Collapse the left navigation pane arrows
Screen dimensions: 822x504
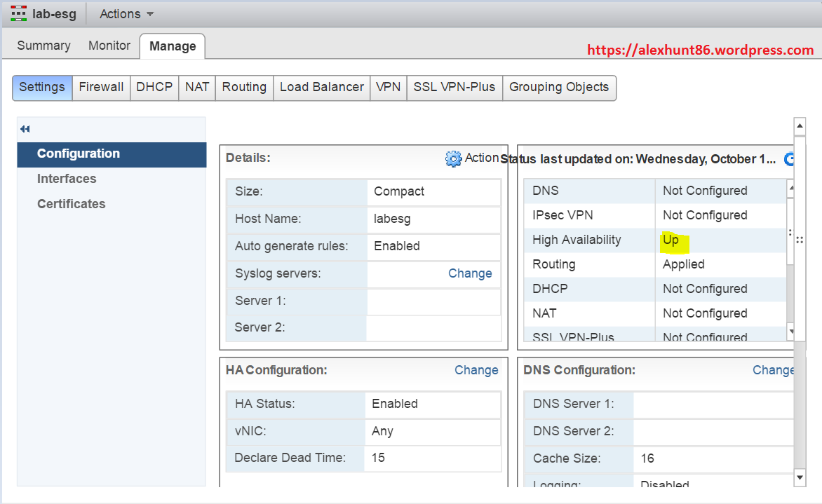click(x=25, y=129)
